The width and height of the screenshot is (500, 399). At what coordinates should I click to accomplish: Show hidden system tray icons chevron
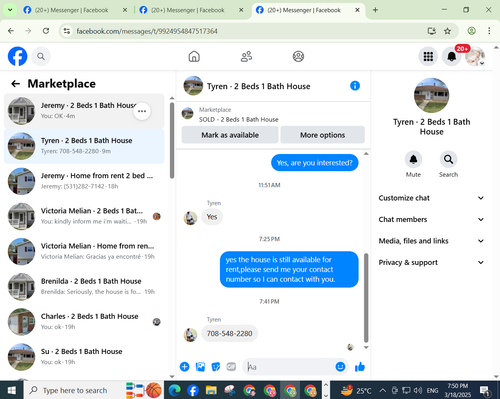click(x=383, y=390)
